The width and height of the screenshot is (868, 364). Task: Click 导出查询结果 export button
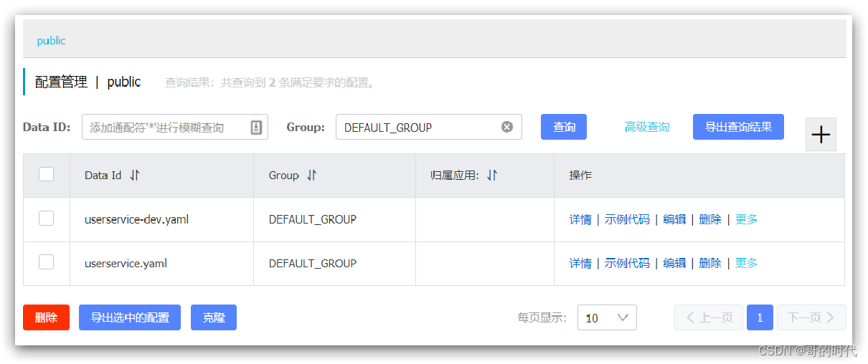[738, 127]
